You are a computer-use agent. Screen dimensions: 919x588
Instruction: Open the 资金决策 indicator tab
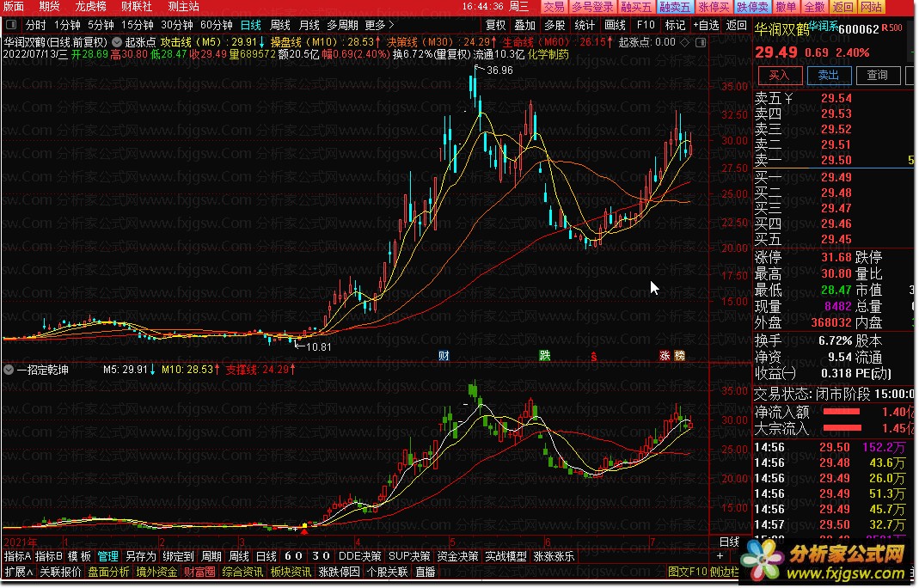tap(457, 556)
